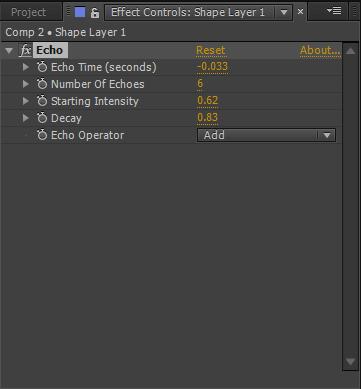Switch to the Project tab
The width and height of the screenshot is (361, 389).
[28, 12]
